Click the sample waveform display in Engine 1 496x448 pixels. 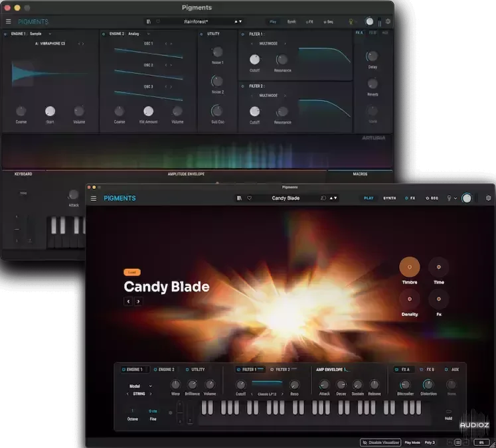(50, 74)
